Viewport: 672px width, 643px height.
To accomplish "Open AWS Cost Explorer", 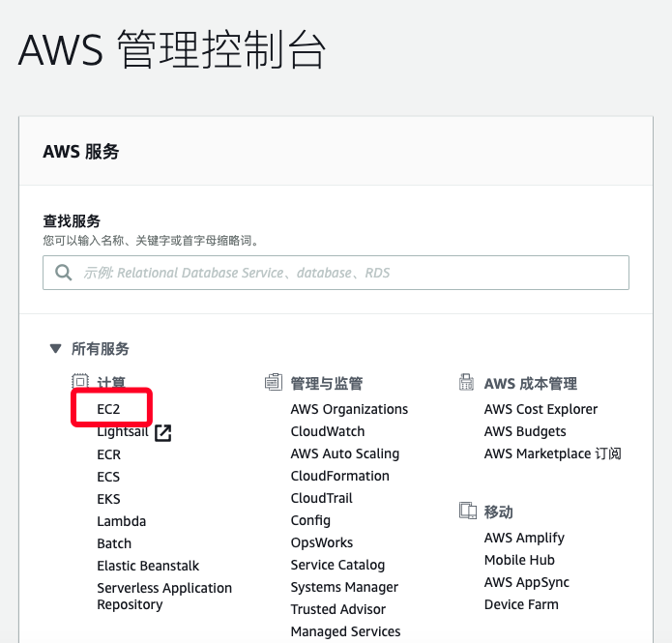I will [541, 409].
